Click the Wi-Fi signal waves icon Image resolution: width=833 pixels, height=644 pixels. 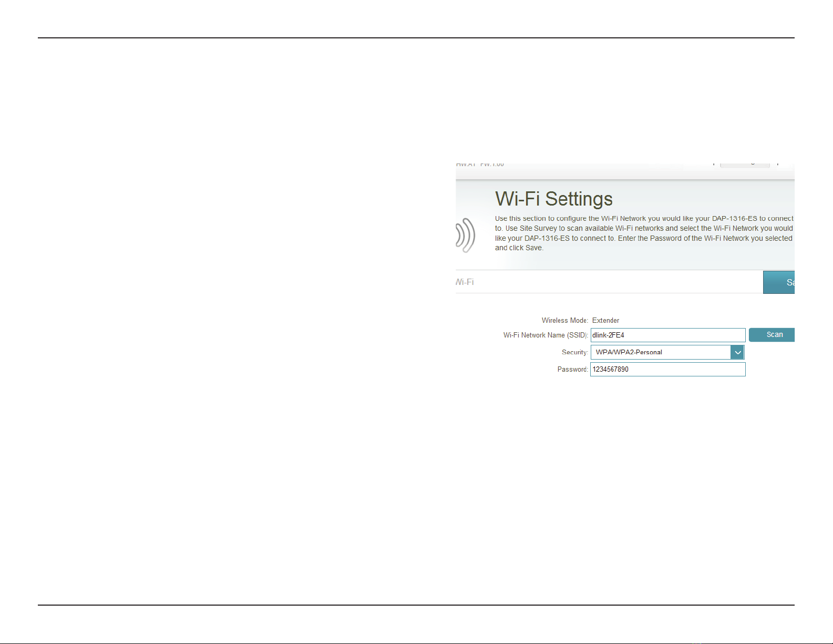(x=465, y=235)
